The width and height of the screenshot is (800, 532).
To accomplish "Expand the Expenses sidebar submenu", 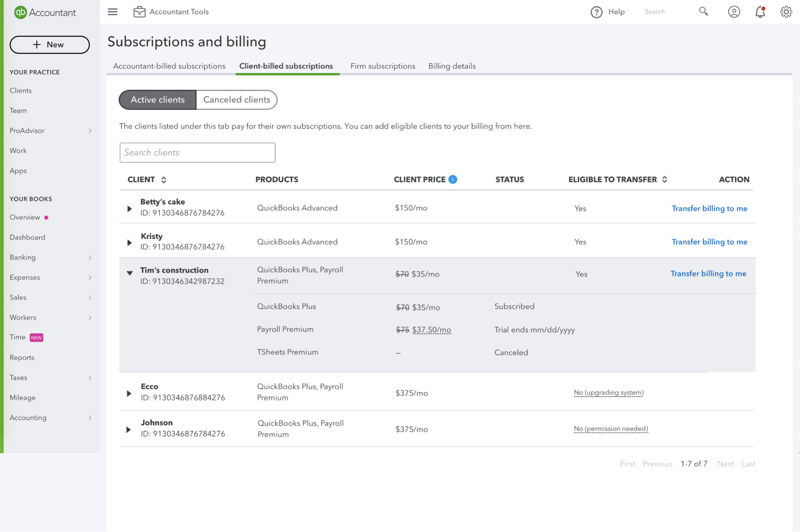I will 90,278.
